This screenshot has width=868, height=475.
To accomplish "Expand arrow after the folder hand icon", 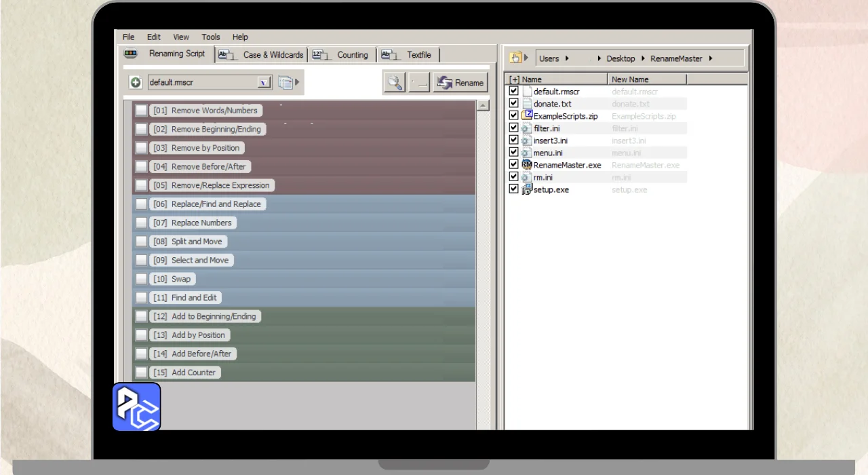I will (x=526, y=58).
